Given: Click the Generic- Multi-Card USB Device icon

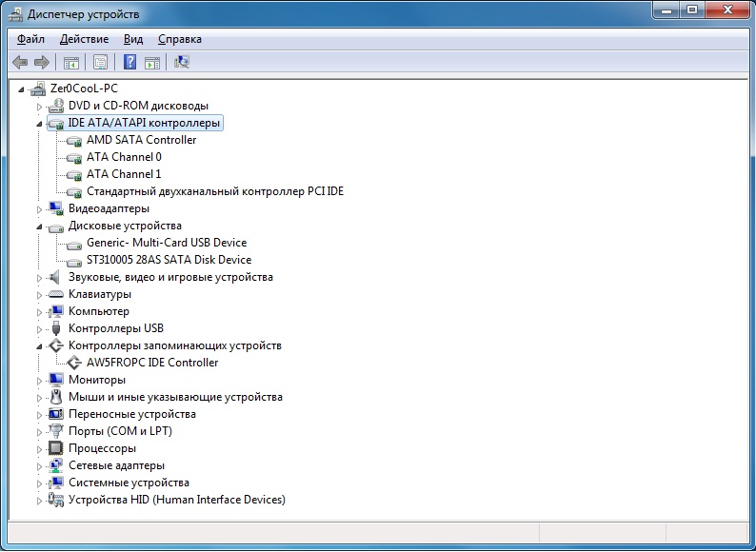Looking at the screenshot, I should tap(74, 244).
